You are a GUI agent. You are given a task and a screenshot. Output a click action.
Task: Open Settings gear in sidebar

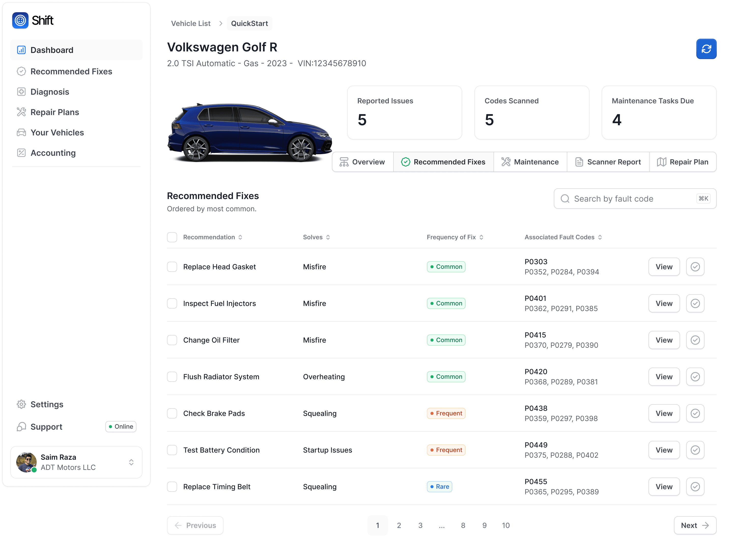point(21,404)
